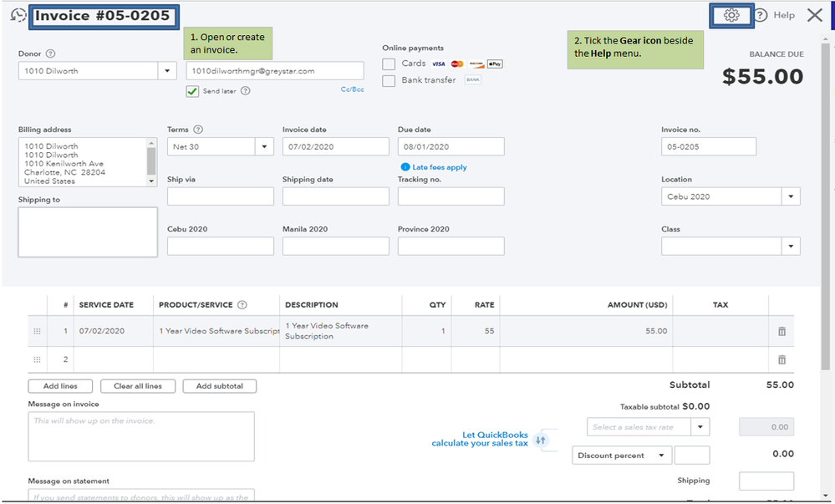Click the Add lines button

[60, 386]
